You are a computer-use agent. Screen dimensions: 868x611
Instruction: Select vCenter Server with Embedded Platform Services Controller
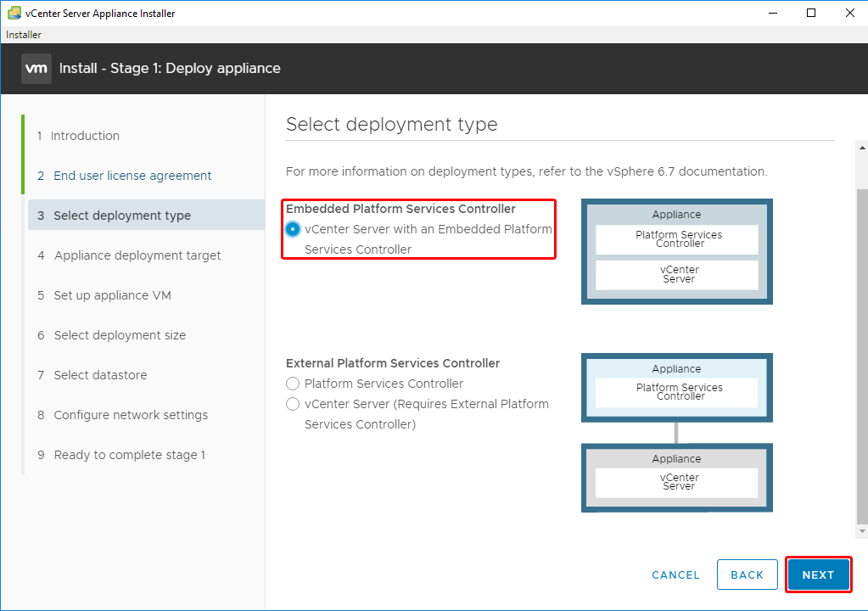click(x=294, y=229)
